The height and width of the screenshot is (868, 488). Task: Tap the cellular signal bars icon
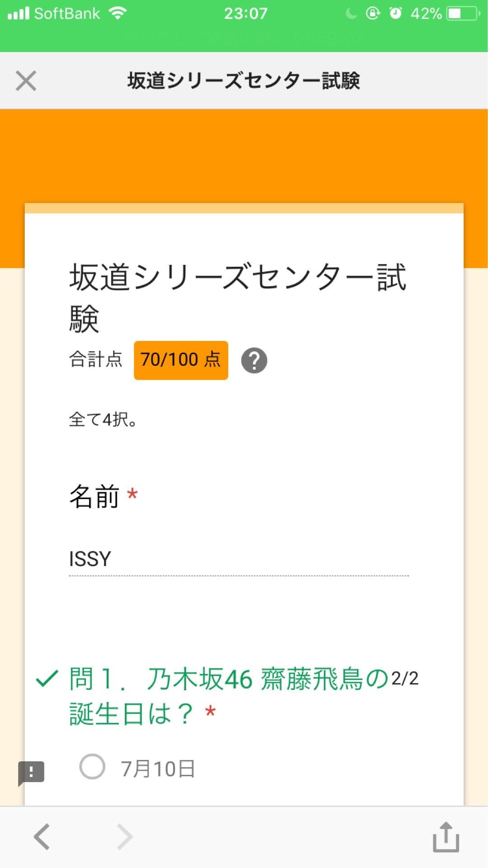[19, 14]
